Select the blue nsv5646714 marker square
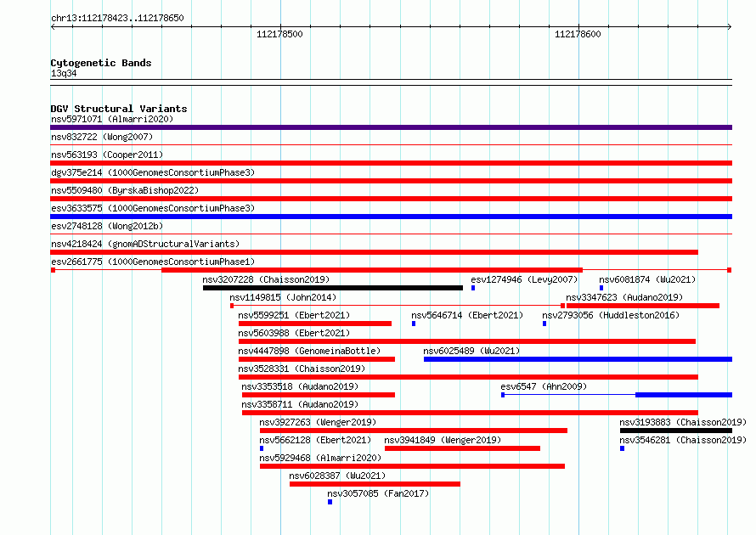 [x=414, y=324]
